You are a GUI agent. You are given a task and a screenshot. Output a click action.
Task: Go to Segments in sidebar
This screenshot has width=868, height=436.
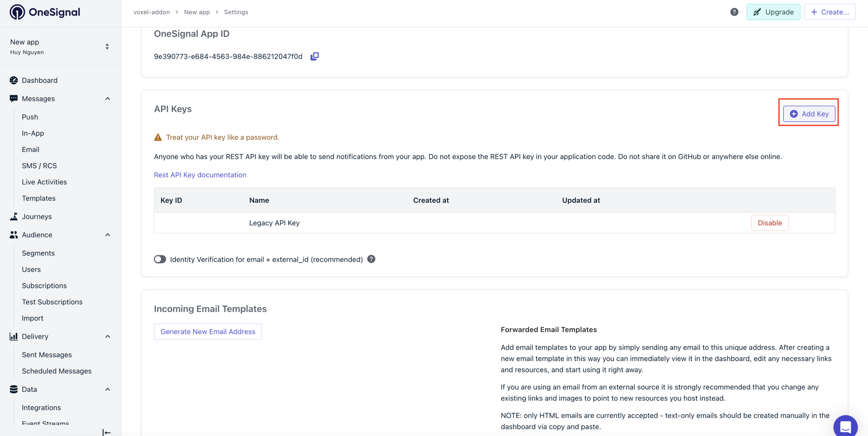click(x=38, y=253)
